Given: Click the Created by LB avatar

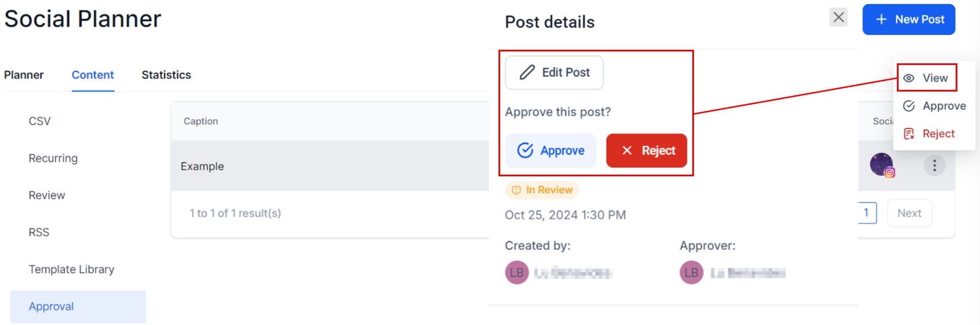Looking at the screenshot, I should 517,272.
